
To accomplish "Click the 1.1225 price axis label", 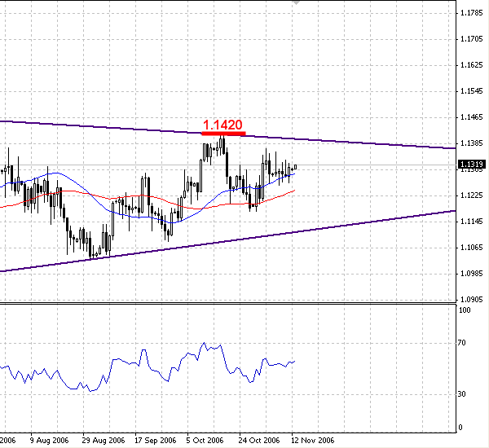I will point(472,195).
